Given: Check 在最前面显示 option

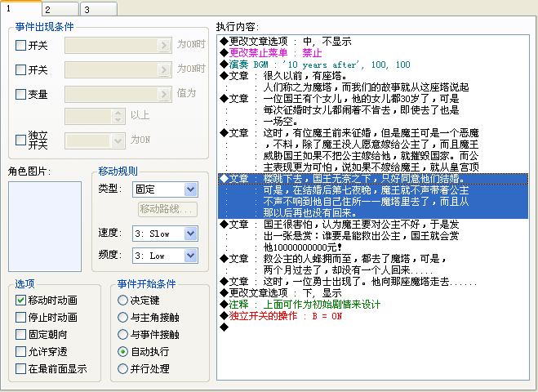Looking at the screenshot, I should point(21,368).
